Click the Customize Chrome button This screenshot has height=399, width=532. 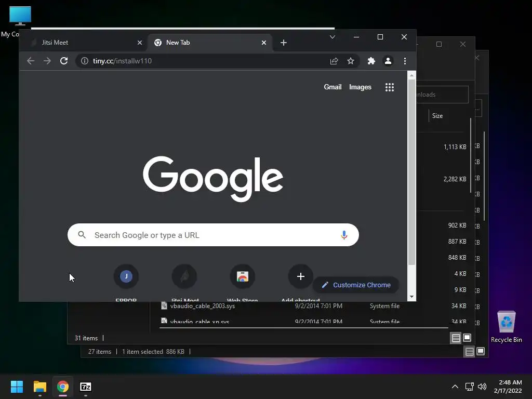pyautogui.click(x=356, y=285)
